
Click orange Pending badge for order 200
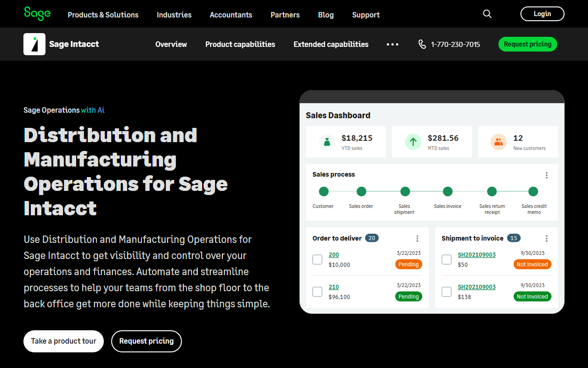click(408, 264)
